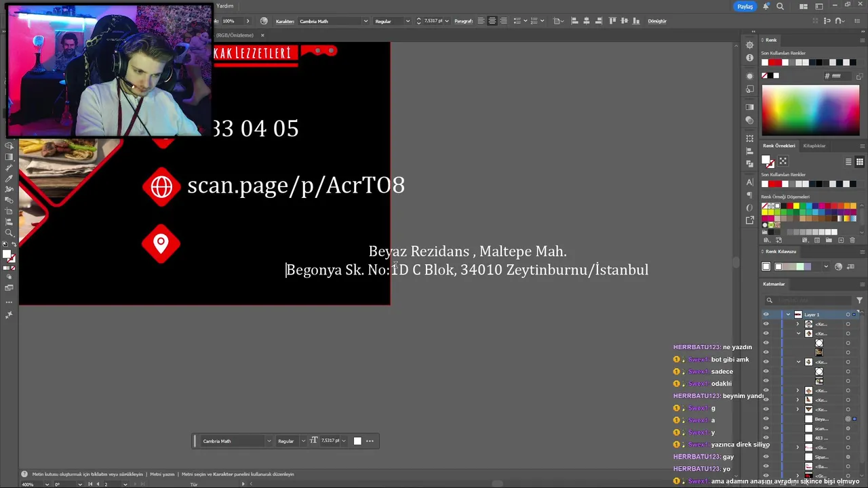Open the Character panel A icon in dock
The width and height of the screenshot is (868, 488).
tap(749, 182)
